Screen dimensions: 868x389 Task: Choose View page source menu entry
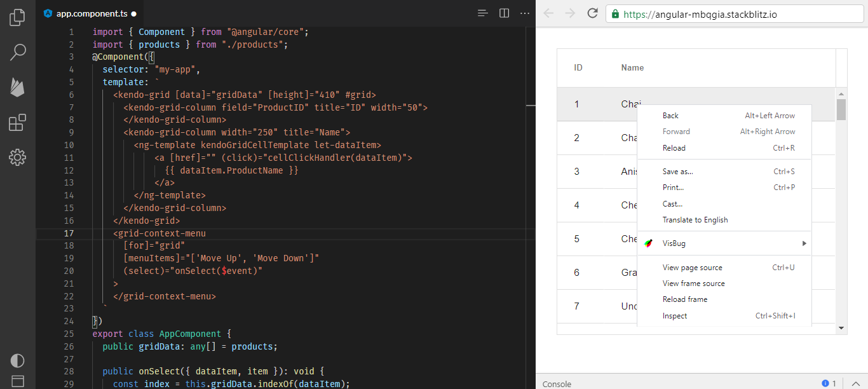pyautogui.click(x=692, y=268)
